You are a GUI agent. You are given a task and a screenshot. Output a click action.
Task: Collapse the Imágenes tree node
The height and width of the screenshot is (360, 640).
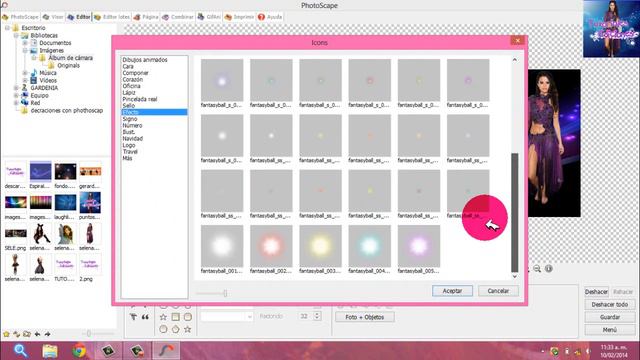coord(25,51)
